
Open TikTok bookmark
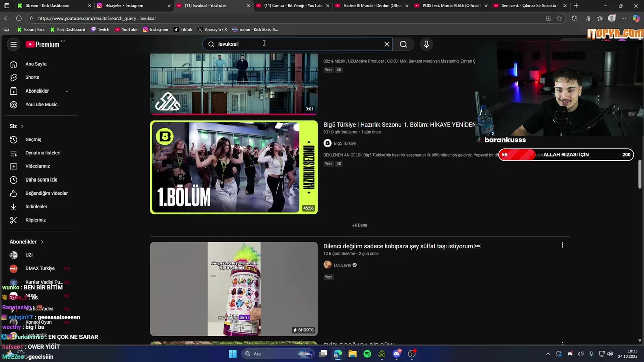183,29
